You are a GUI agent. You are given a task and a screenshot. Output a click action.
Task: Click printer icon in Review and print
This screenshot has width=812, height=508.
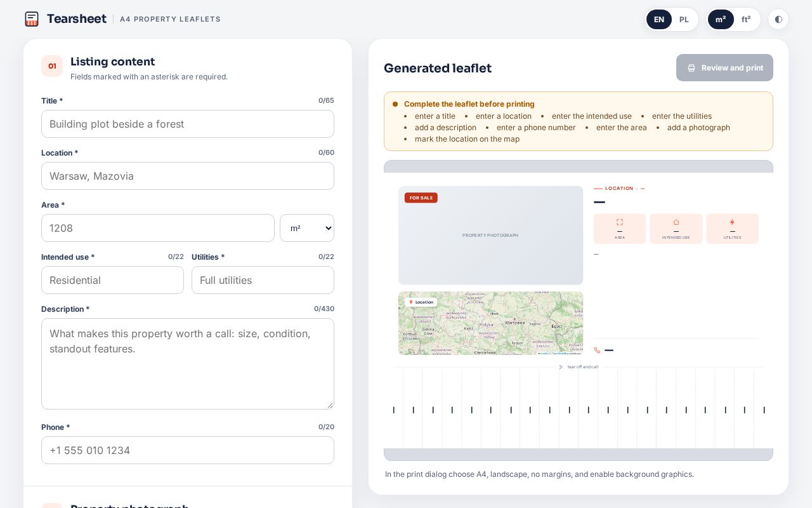(691, 68)
